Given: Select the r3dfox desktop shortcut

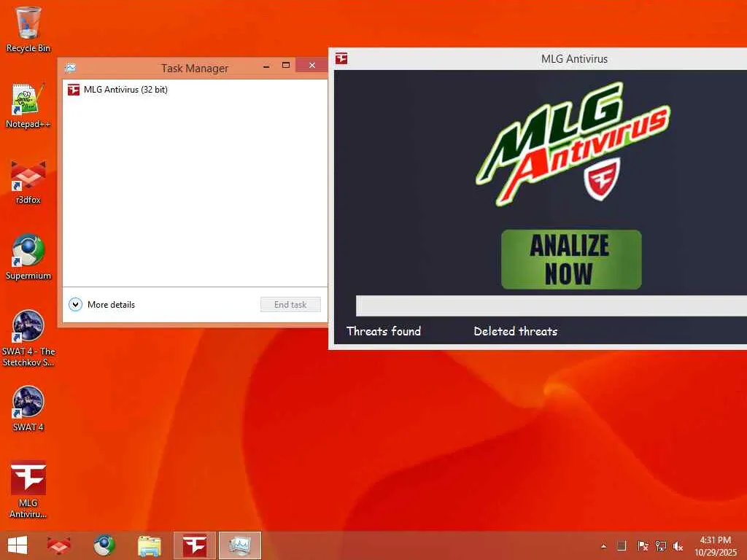Looking at the screenshot, I should click(28, 182).
